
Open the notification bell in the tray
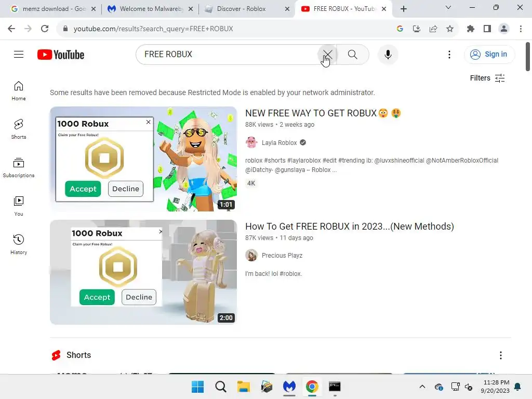518,387
